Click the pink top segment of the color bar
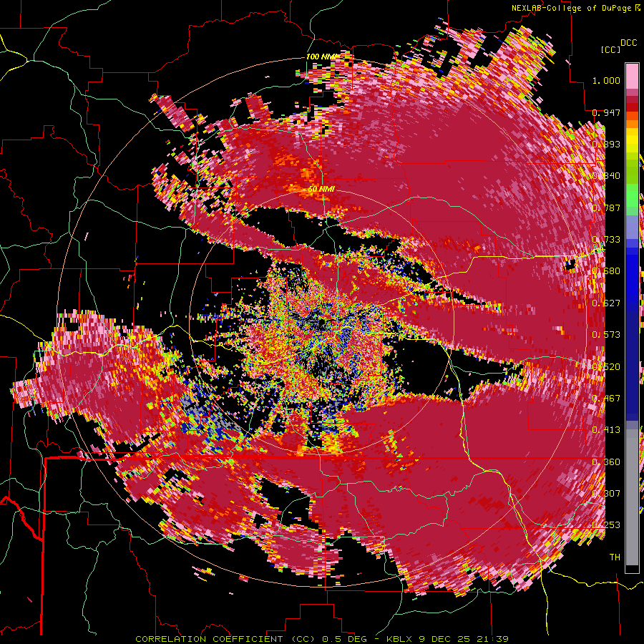Image resolution: width=644 pixels, height=644 pixels. click(x=632, y=76)
